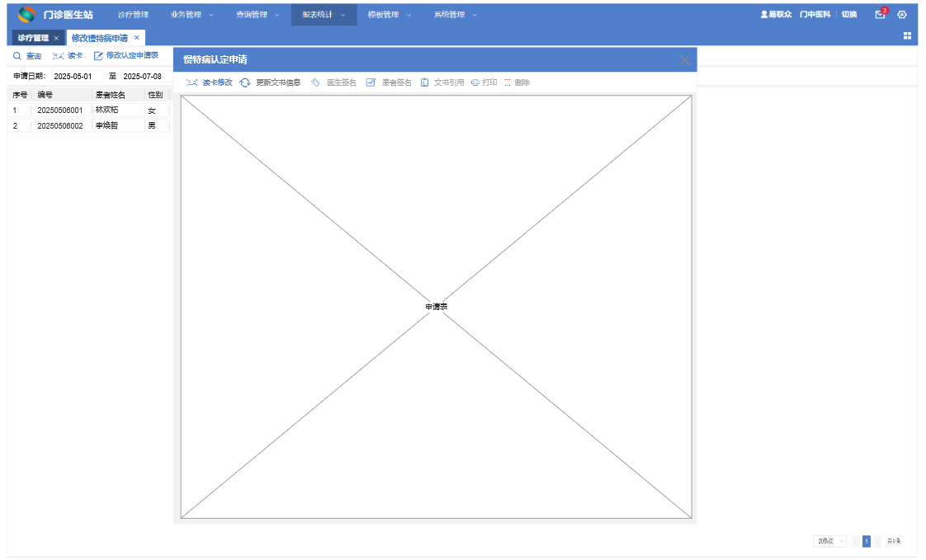Expand the 查询管理 menu dropdown
The height and width of the screenshot is (560, 926).
(257, 14)
